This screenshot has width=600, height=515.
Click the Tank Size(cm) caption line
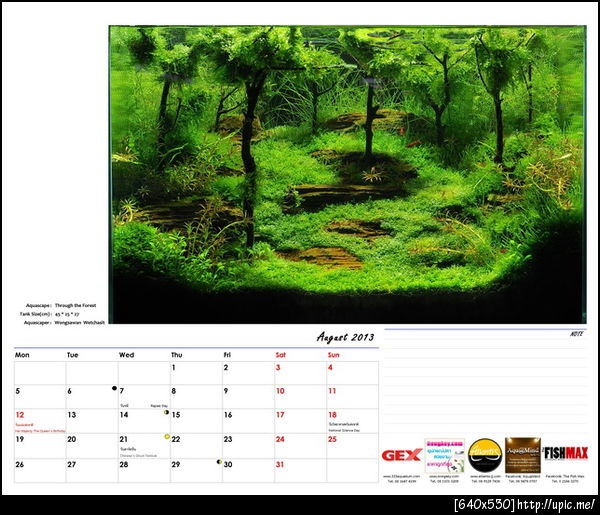(49, 314)
